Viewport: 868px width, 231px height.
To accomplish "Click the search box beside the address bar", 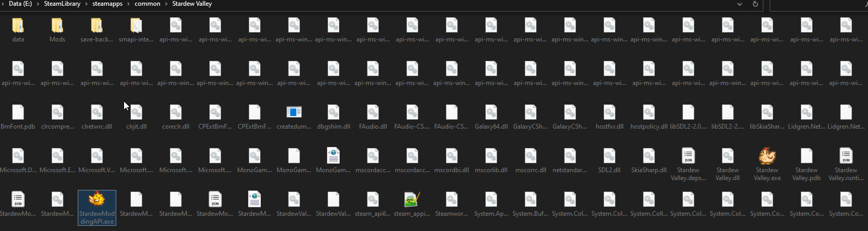I will (x=819, y=4).
